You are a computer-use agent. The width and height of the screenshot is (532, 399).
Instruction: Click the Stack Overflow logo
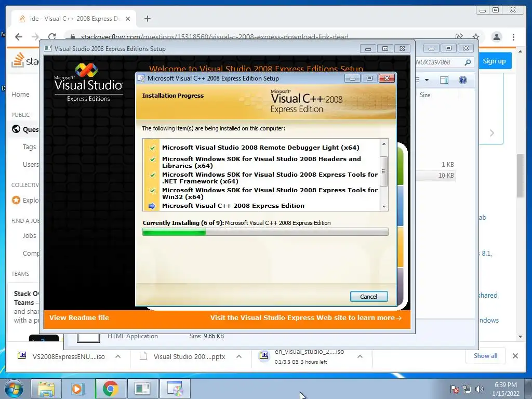[25, 60]
